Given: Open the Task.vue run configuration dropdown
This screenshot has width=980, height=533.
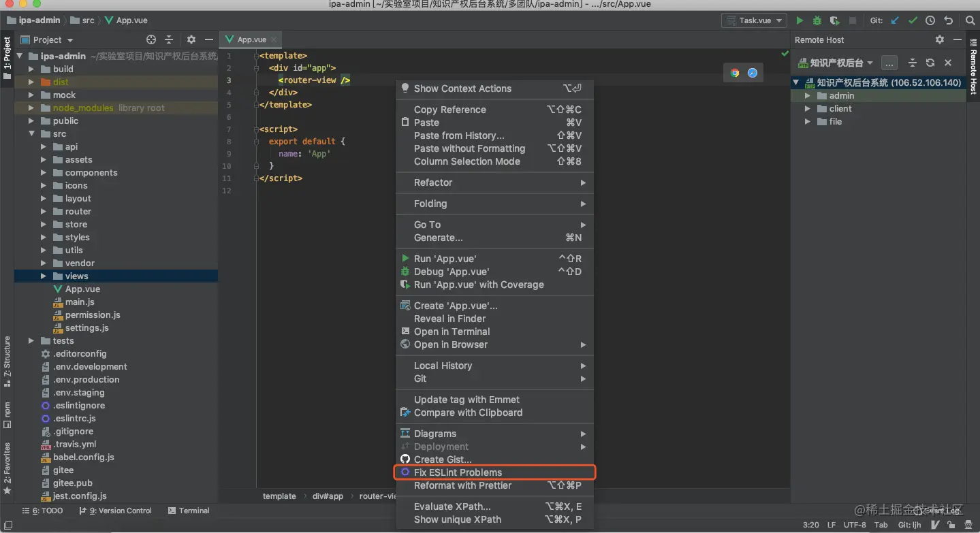Looking at the screenshot, I should tap(754, 20).
